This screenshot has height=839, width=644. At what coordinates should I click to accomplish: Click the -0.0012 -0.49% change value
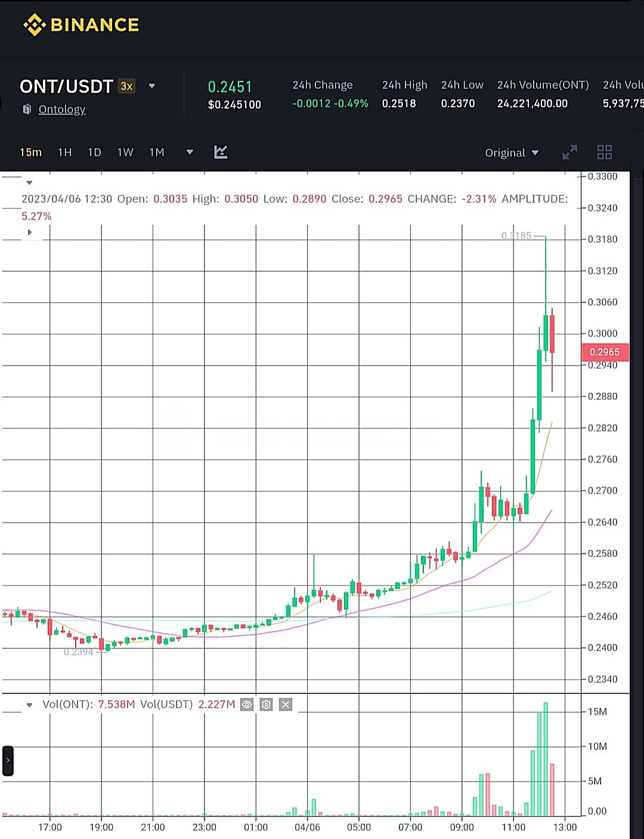[330, 104]
